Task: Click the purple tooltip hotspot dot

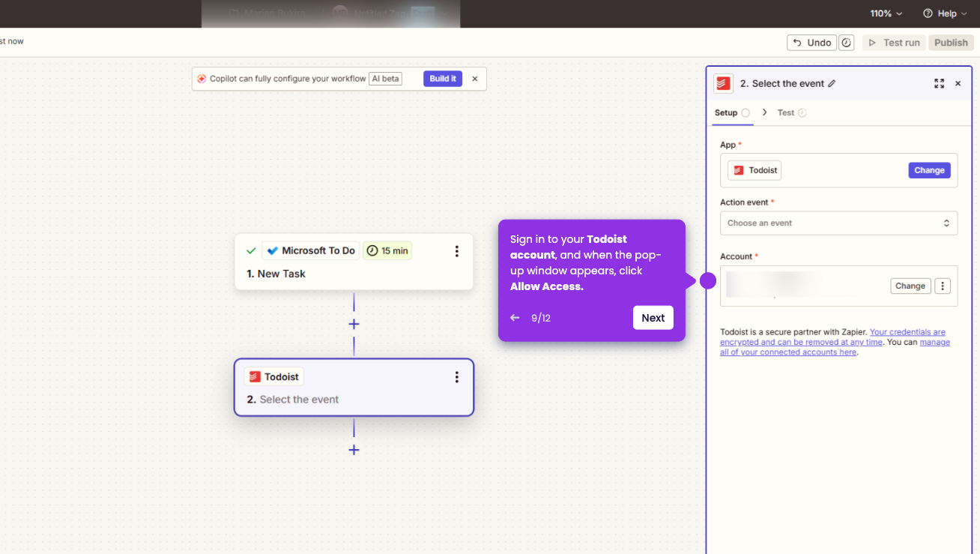Action: click(707, 281)
